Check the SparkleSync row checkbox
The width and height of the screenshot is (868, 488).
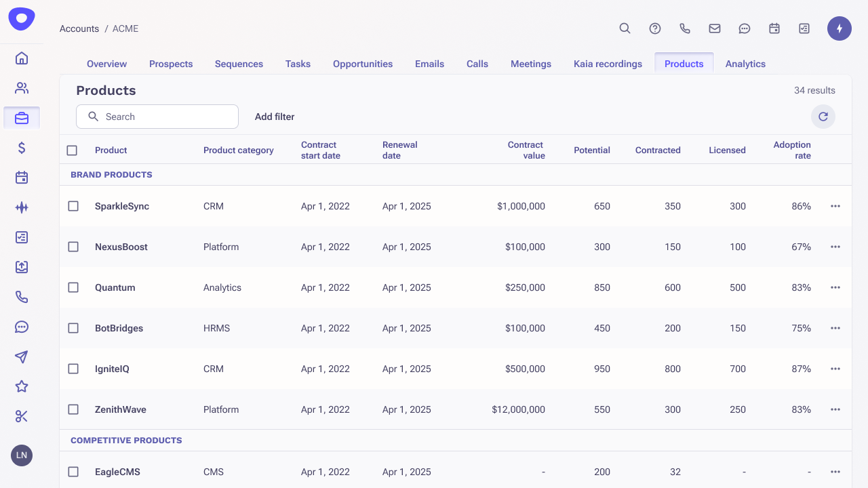coord(73,206)
